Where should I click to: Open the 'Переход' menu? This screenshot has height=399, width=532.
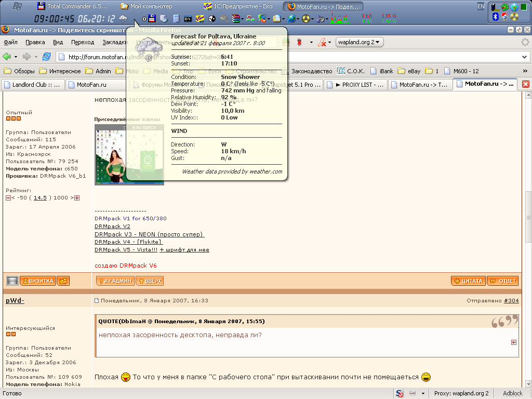pos(83,42)
